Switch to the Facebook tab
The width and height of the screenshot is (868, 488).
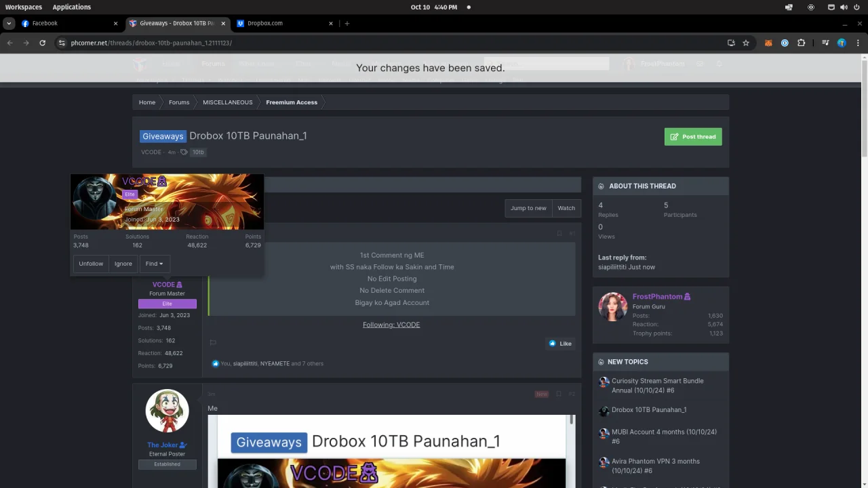point(68,23)
